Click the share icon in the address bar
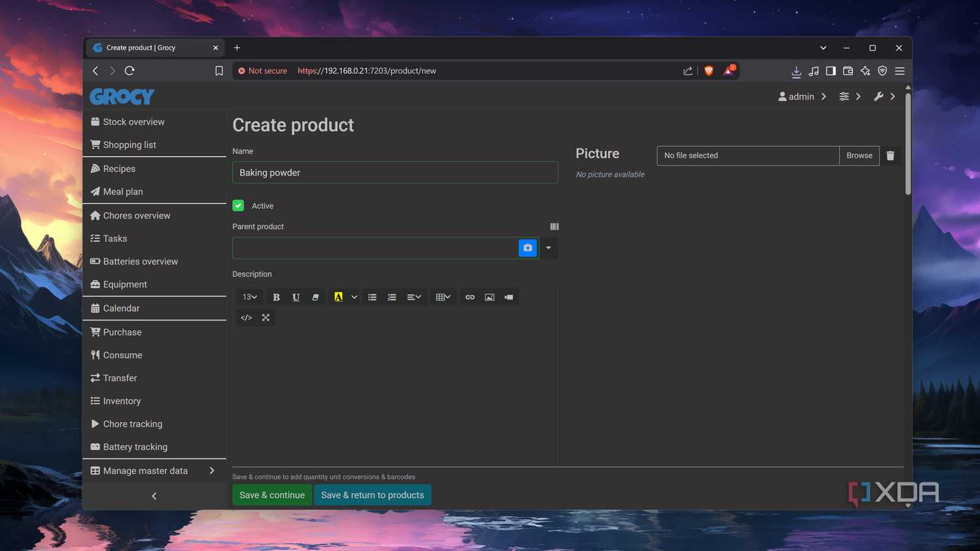The width and height of the screenshot is (980, 551). tap(688, 71)
